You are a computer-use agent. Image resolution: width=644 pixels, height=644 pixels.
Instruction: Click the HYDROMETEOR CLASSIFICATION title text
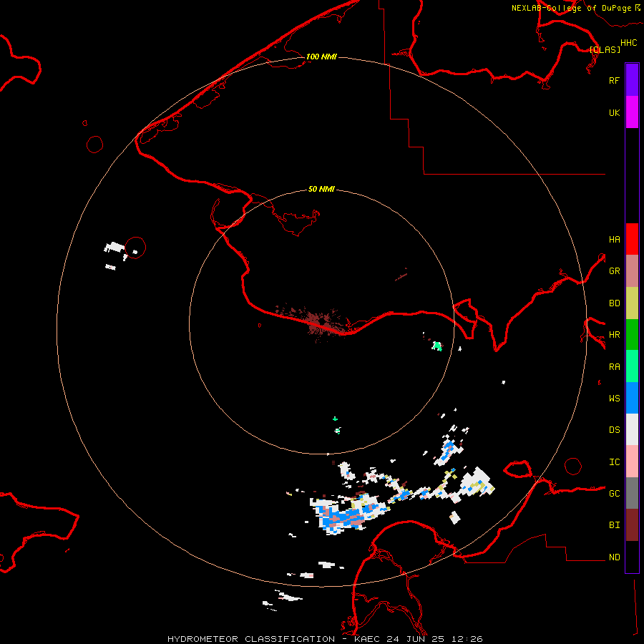(x=251, y=639)
